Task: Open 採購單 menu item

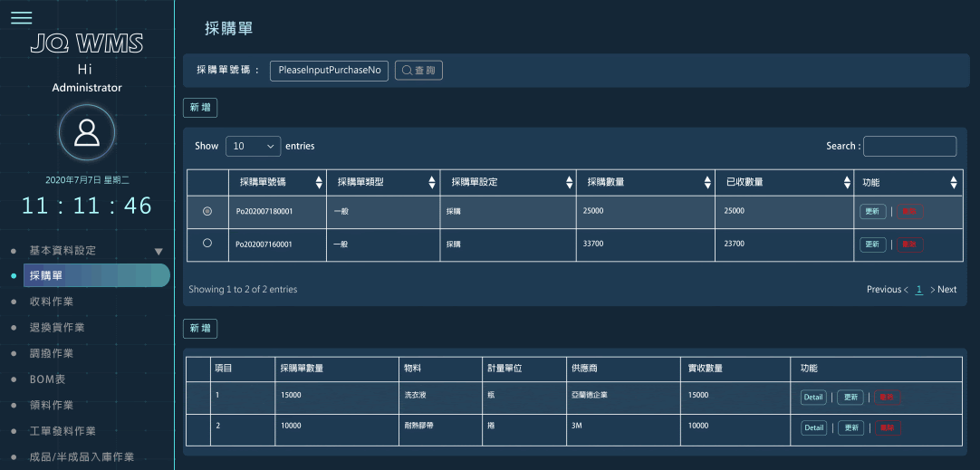Action: point(96,275)
